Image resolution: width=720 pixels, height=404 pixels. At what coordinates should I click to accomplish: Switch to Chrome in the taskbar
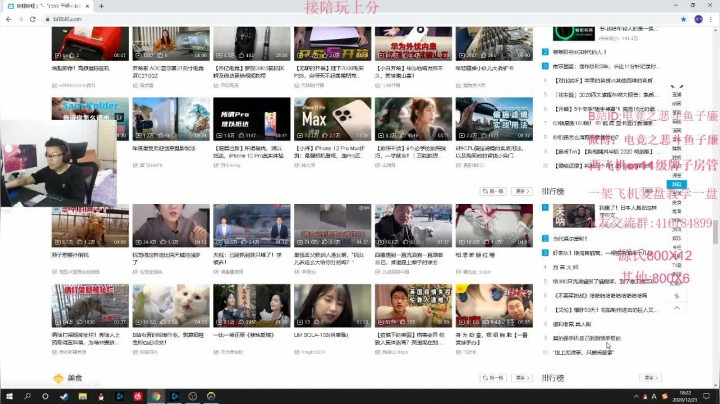pyautogui.click(x=156, y=396)
